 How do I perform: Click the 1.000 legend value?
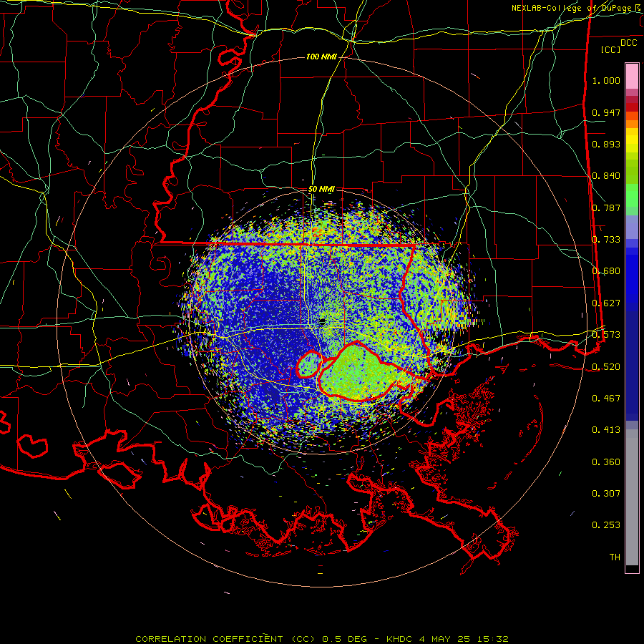coord(606,80)
